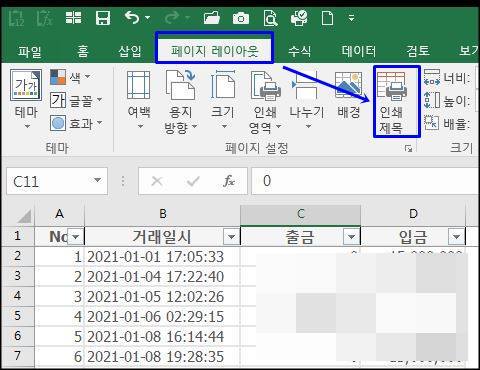Open the 효과 theme effects dropdown
Image resolution: width=480 pixels, height=370 pixels.
coord(76,124)
